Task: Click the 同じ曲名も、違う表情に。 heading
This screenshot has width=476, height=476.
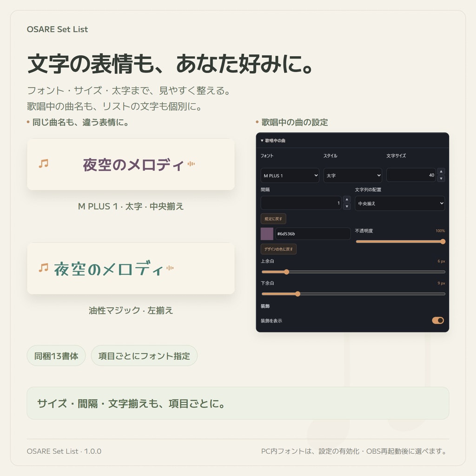Action: [80, 122]
